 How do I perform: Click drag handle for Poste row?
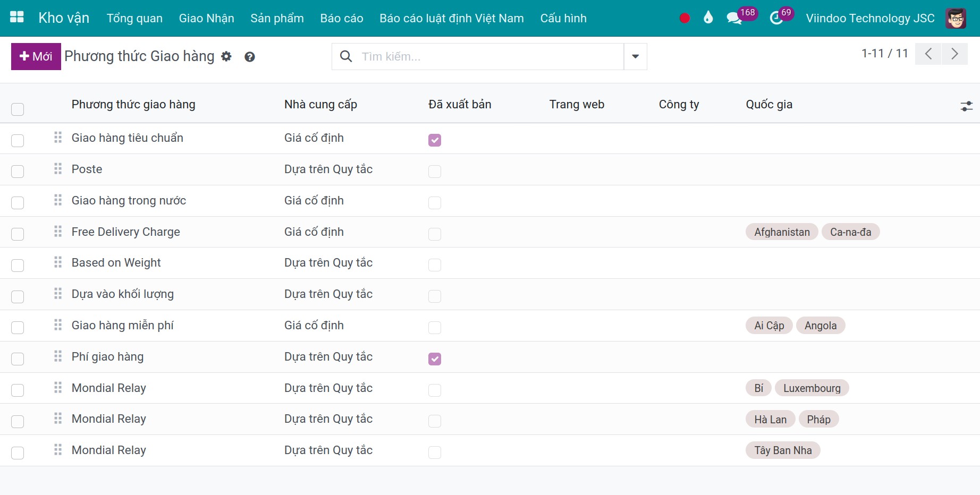point(58,169)
